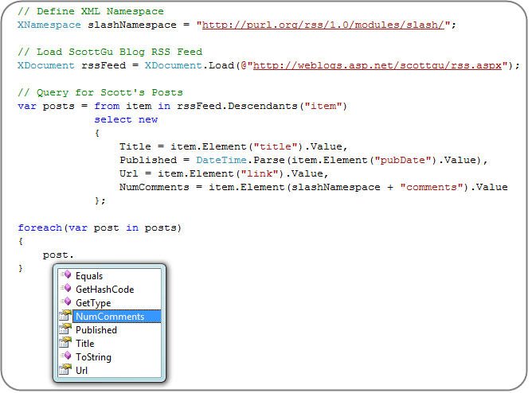Image resolution: width=532 pixels, height=393 pixels.
Task: Click the 'var posts' declaration
Action: click(46, 107)
